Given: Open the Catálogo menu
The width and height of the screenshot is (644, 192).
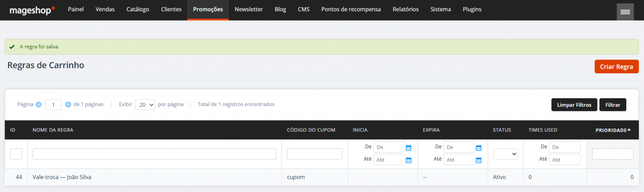Looking at the screenshot, I should (138, 10).
